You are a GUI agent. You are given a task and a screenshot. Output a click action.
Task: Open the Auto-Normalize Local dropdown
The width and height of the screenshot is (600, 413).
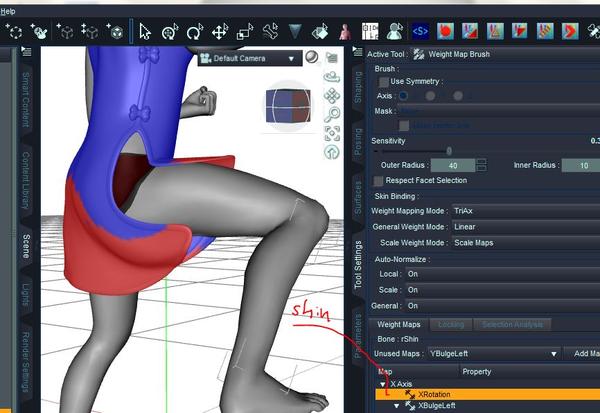[x=502, y=274]
